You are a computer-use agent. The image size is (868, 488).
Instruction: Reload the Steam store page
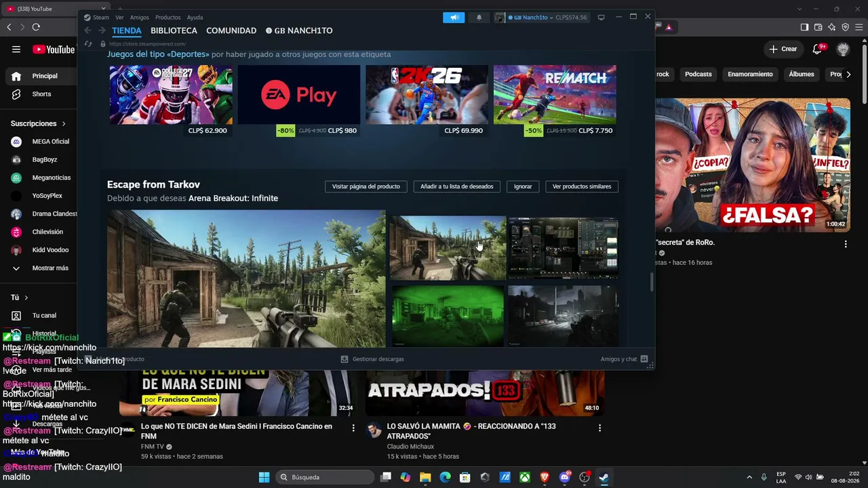pyautogui.click(x=88, y=44)
